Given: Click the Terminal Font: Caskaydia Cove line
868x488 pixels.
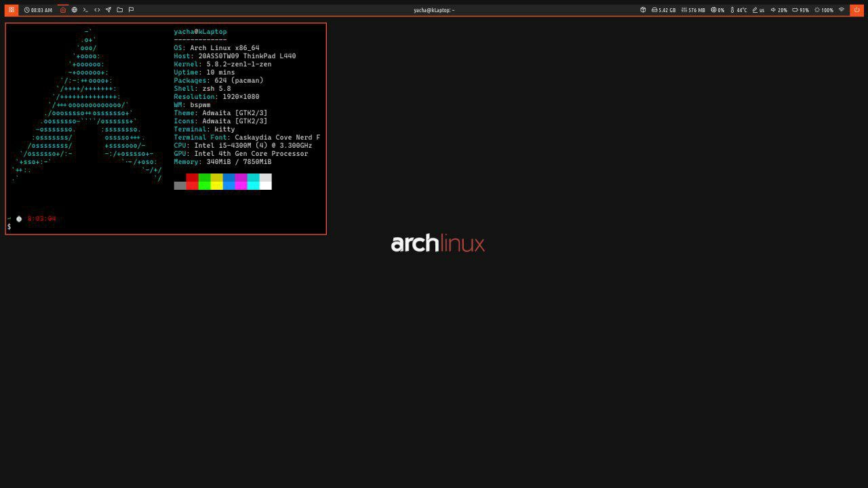Looking at the screenshot, I should (247, 138).
